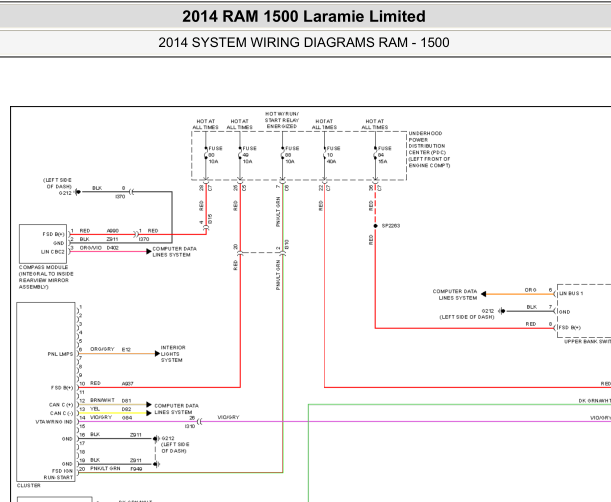Viewport: 611px width, 502px height.
Task: Select cluster connector pin number 11
Action: tap(82, 392)
